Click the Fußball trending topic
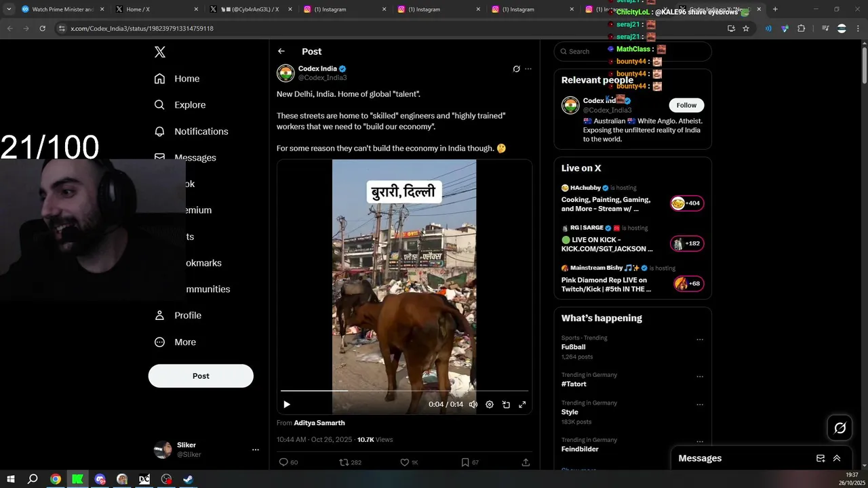 click(573, 347)
